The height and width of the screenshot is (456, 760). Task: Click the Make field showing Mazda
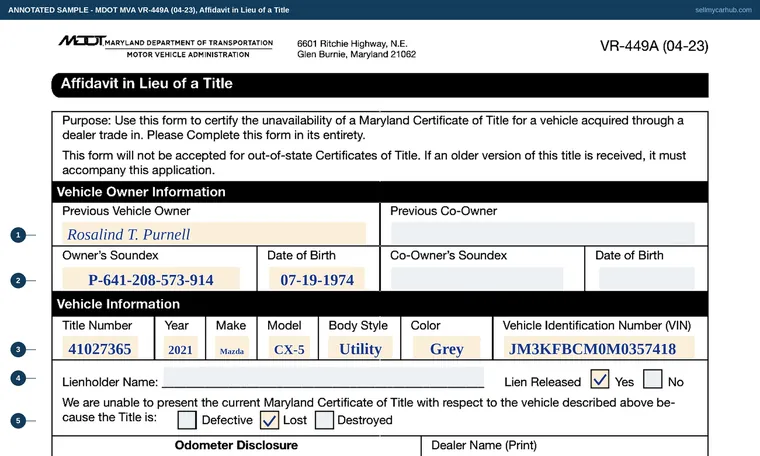click(x=232, y=348)
